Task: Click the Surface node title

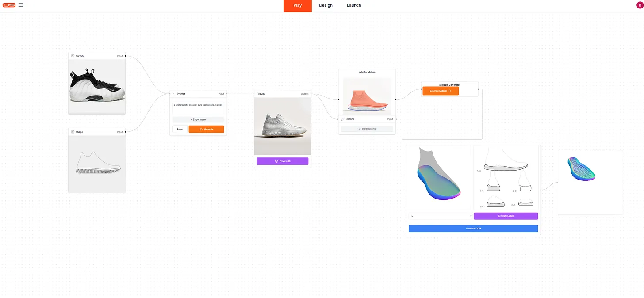Action: pos(80,56)
